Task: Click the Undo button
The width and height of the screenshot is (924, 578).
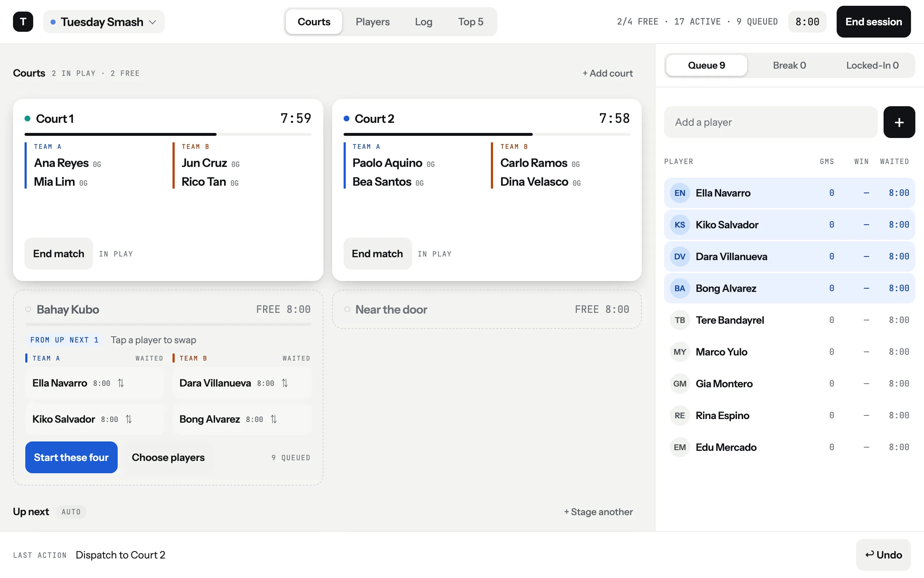Action: (x=883, y=555)
